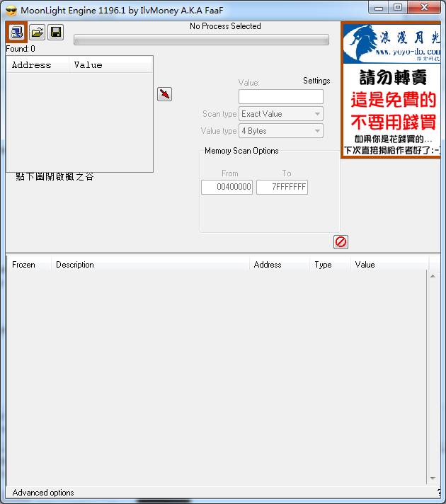Click the To address field 7FFFFFFF

[x=282, y=187]
